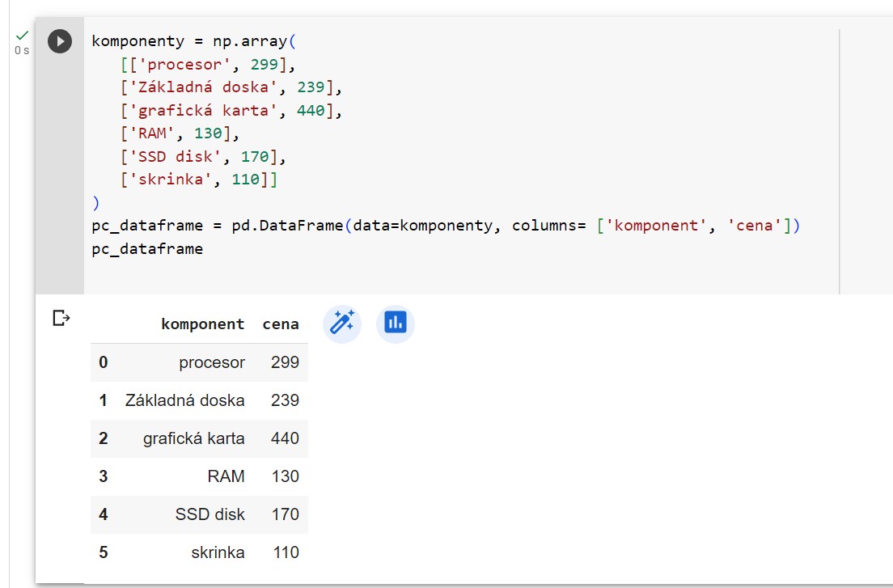Select the 'grafická karta' output table cell
The image size is (893, 588).
(194, 438)
